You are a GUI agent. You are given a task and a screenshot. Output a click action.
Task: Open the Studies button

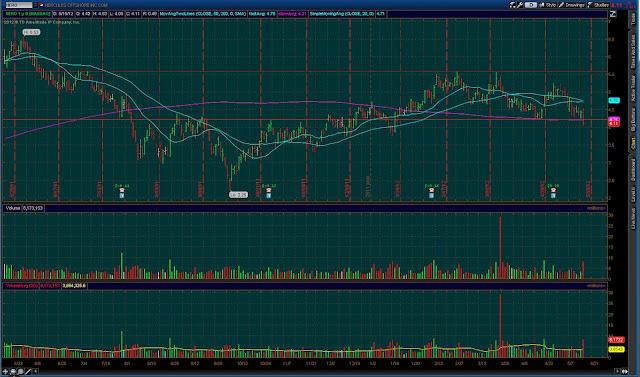598,5
